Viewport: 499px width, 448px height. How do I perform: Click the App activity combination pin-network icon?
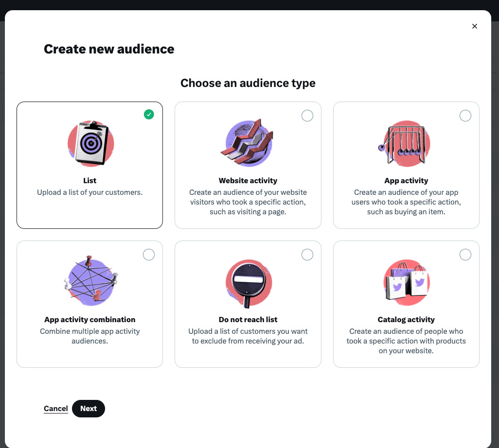tap(90, 282)
